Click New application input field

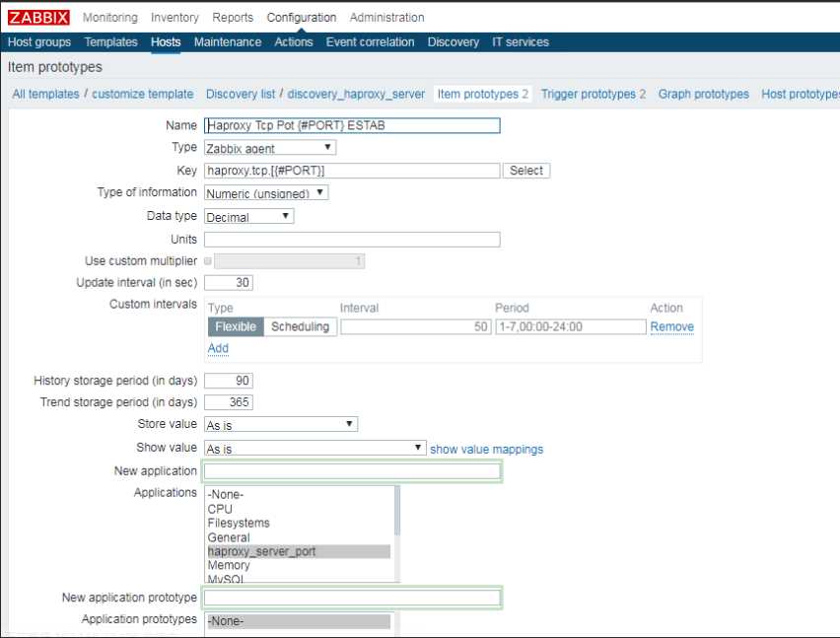(x=352, y=471)
